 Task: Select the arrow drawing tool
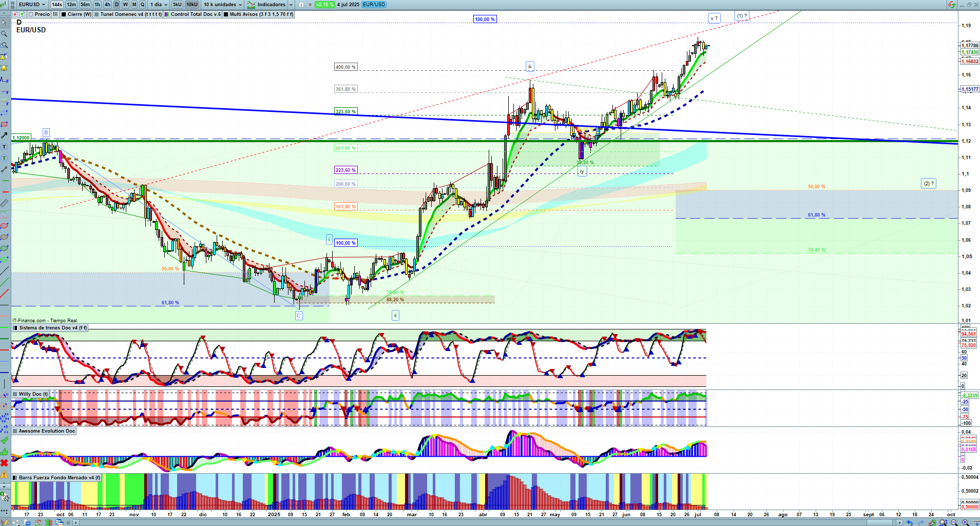tap(4, 135)
